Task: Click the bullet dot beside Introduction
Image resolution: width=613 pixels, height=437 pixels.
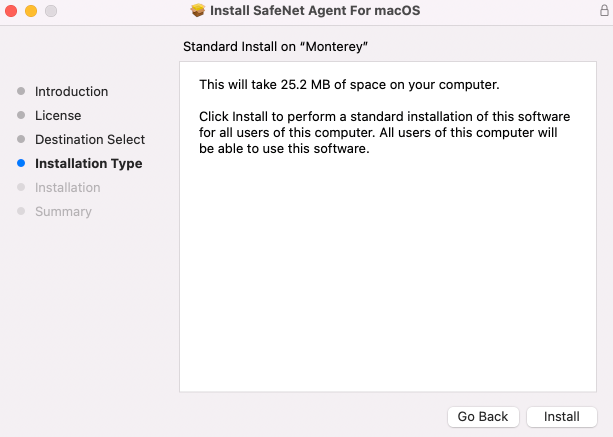Action: point(21,91)
